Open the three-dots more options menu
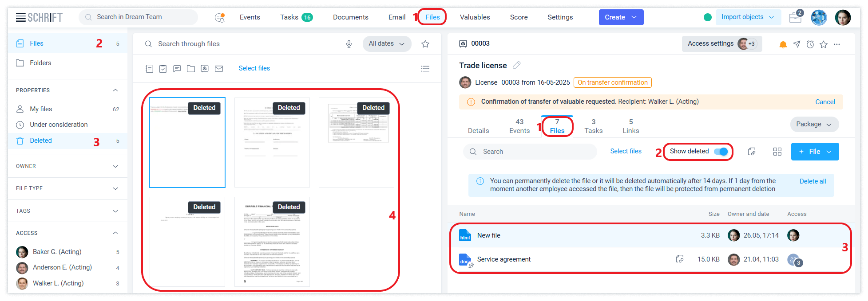This screenshot has width=868, height=301. [837, 44]
